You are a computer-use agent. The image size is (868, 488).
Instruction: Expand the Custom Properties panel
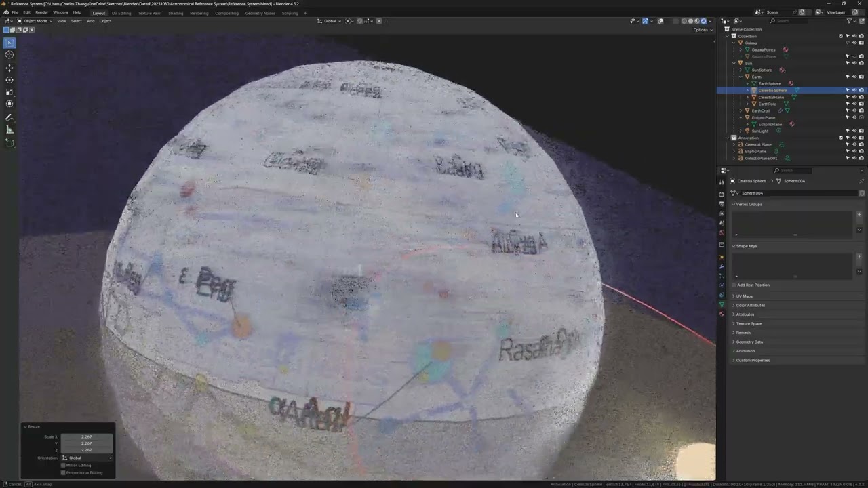pos(751,360)
